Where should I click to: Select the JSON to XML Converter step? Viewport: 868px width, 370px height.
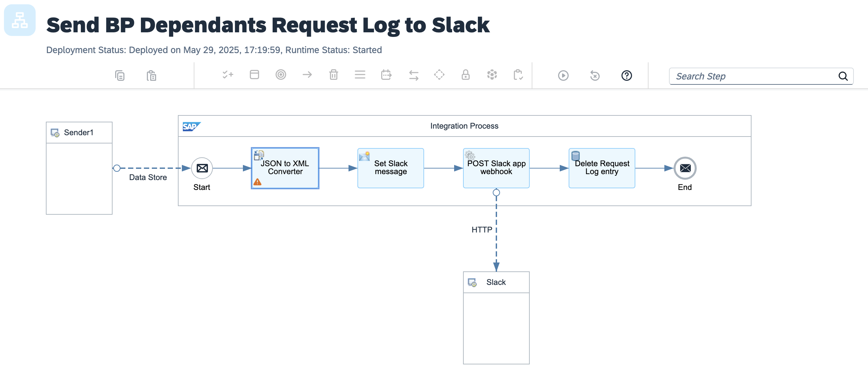(285, 168)
